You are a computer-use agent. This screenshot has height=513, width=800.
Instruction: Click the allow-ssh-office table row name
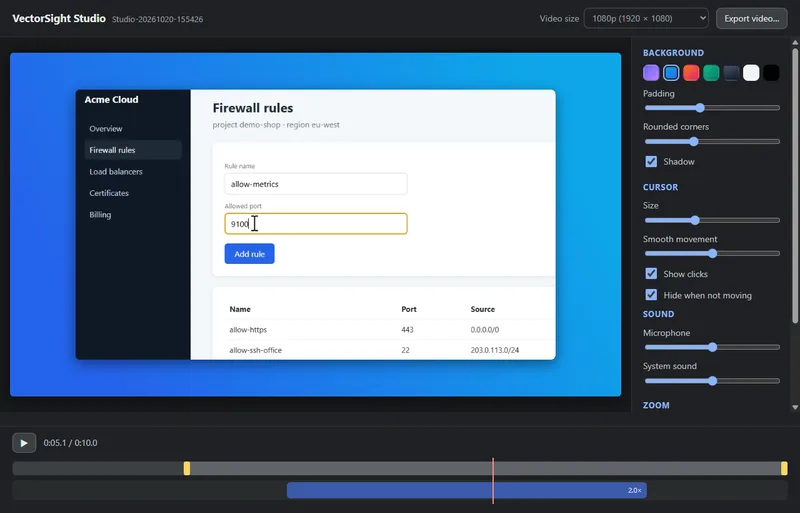(256, 350)
